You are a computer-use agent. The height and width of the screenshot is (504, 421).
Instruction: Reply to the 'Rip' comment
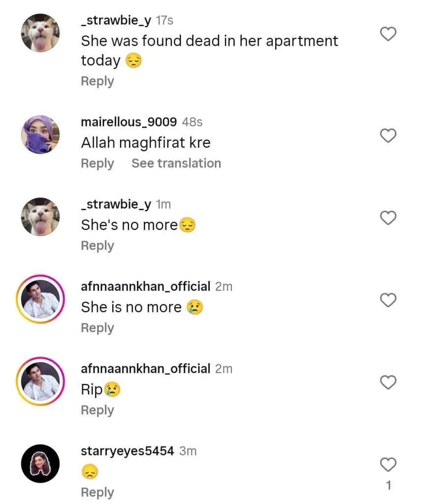[x=97, y=410]
